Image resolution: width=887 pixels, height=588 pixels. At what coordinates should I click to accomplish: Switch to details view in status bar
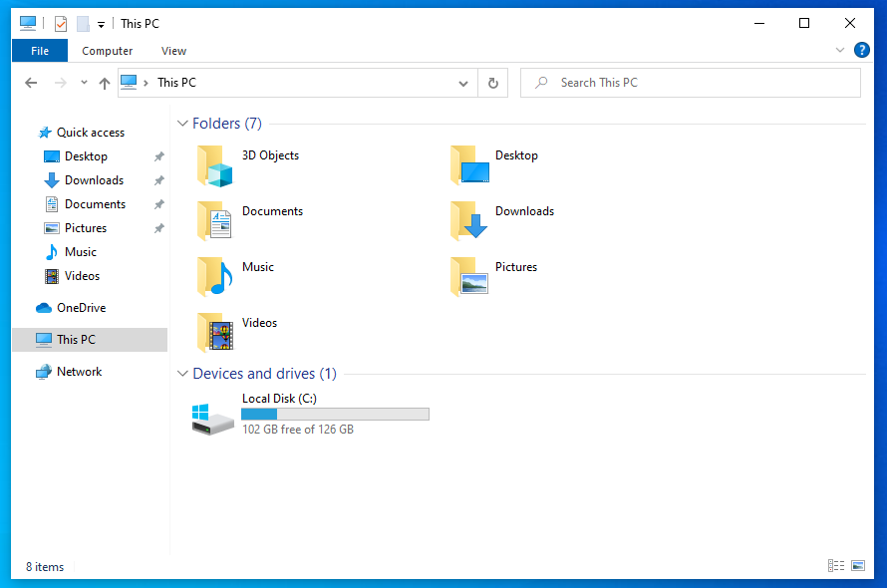pos(836,565)
